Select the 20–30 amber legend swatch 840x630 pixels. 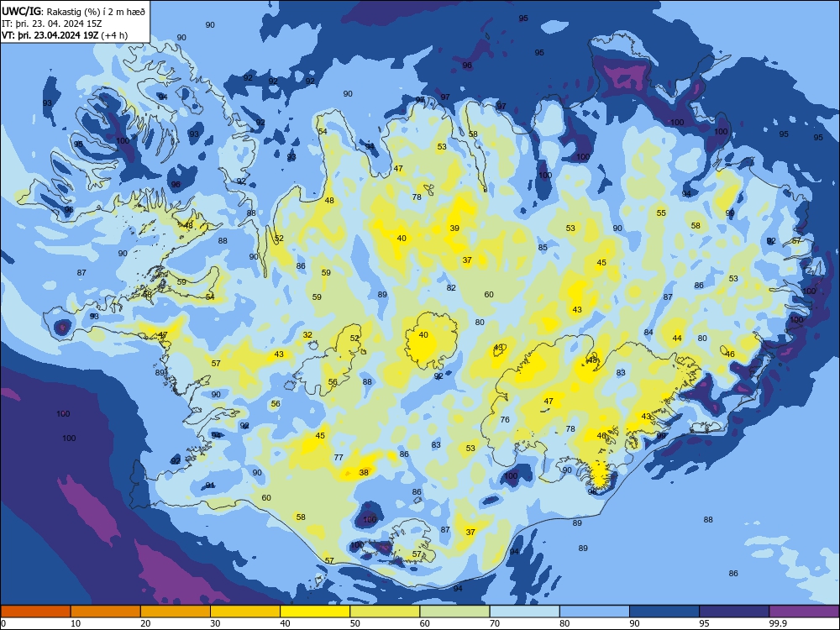tap(176, 612)
